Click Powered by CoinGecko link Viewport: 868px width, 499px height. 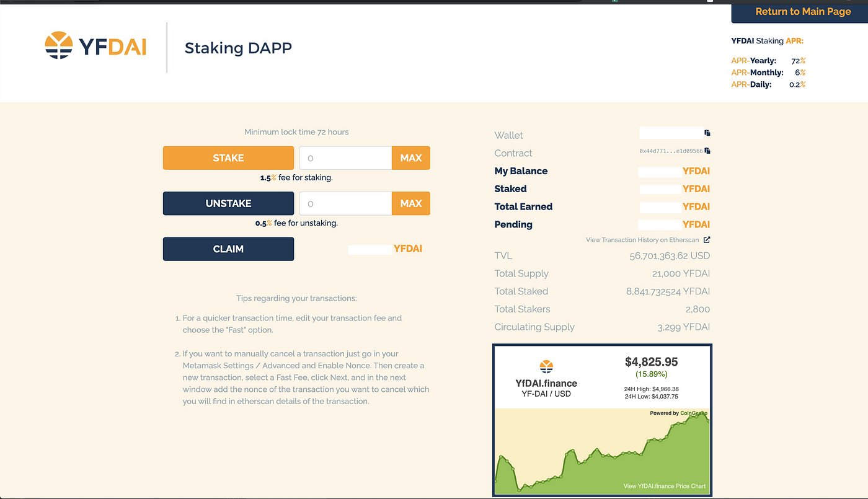coord(679,413)
